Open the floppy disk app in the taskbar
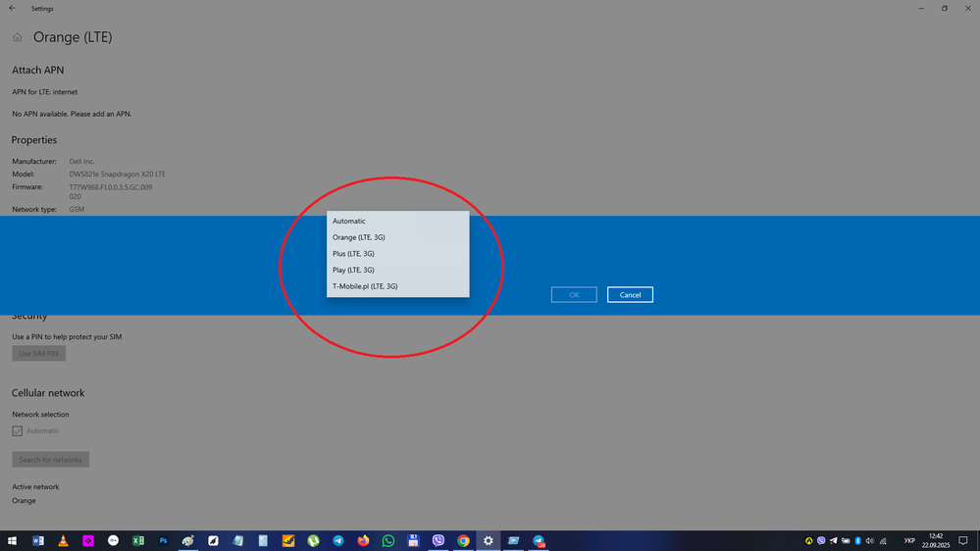 pyautogui.click(x=413, y=541)
